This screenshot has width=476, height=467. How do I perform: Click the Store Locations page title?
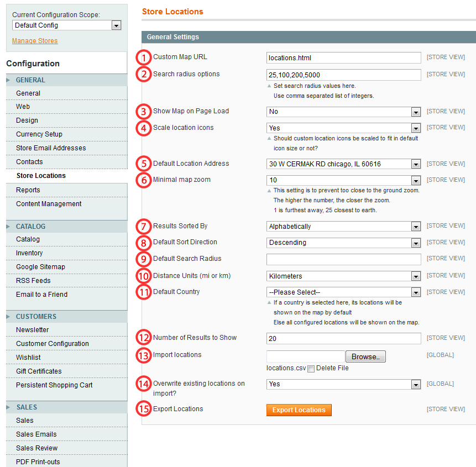(172, 12)
